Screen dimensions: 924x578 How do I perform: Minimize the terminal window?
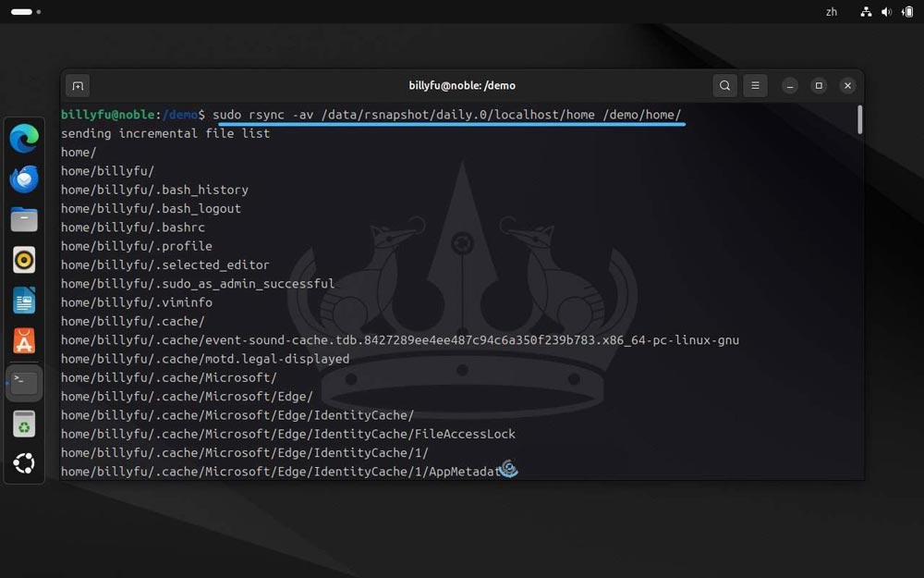790,86
